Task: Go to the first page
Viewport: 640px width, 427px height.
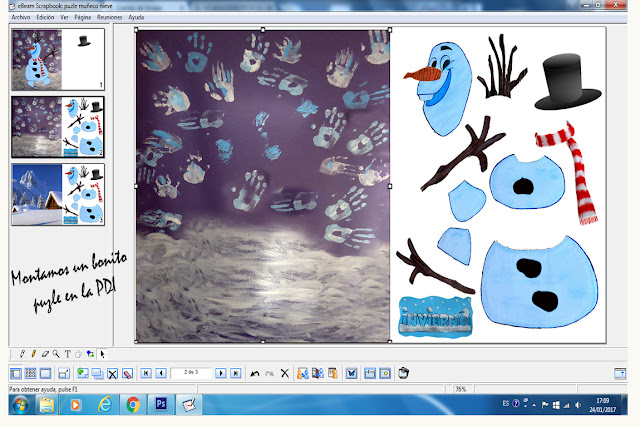Action: pyautogui.click(x=146, y=373)
